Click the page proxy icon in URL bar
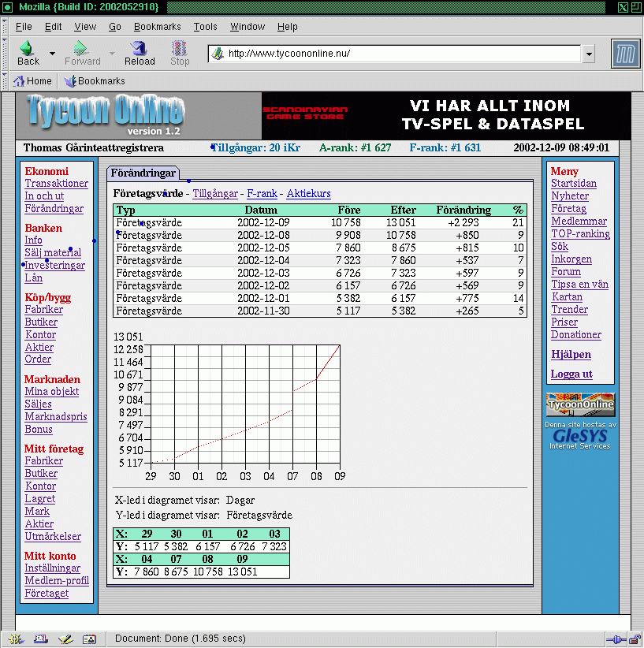 point(218,54)
